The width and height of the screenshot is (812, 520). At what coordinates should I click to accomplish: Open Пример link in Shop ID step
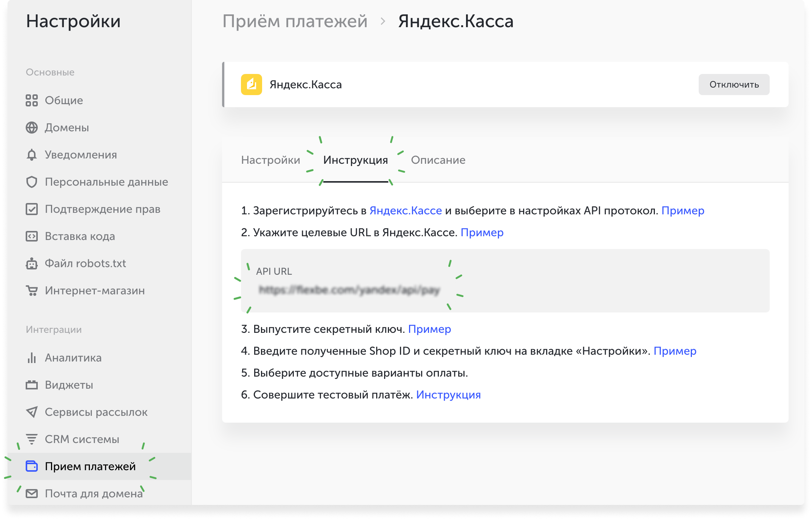click(675, 351)
